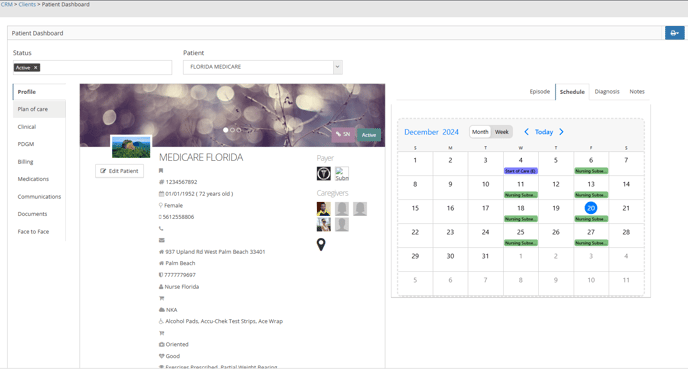
Task: Switch calendar to Week view
Action: click(x=502, y=132)
